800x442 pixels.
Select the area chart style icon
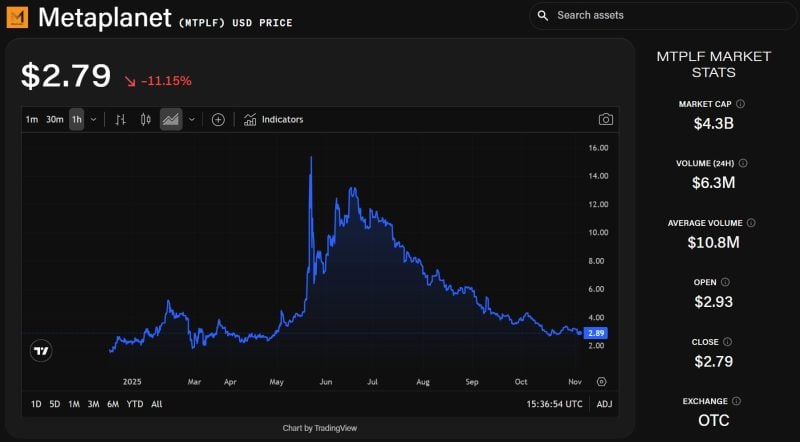[x=170, y=119]
